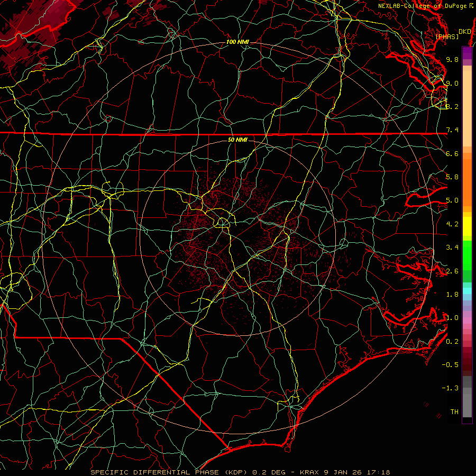This screenshot has height=476, width=476.
Task: Click the 1.0 scale value
Action: [452, 318]
